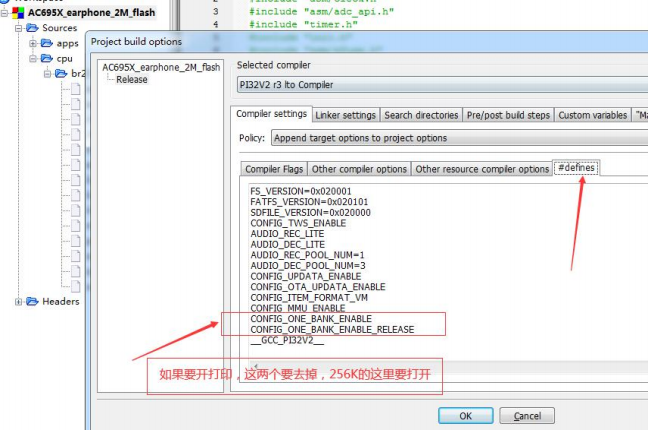The image size is (648, 430).
Task: Open the Selected compiler dropdown
Action: coord(442,85)
